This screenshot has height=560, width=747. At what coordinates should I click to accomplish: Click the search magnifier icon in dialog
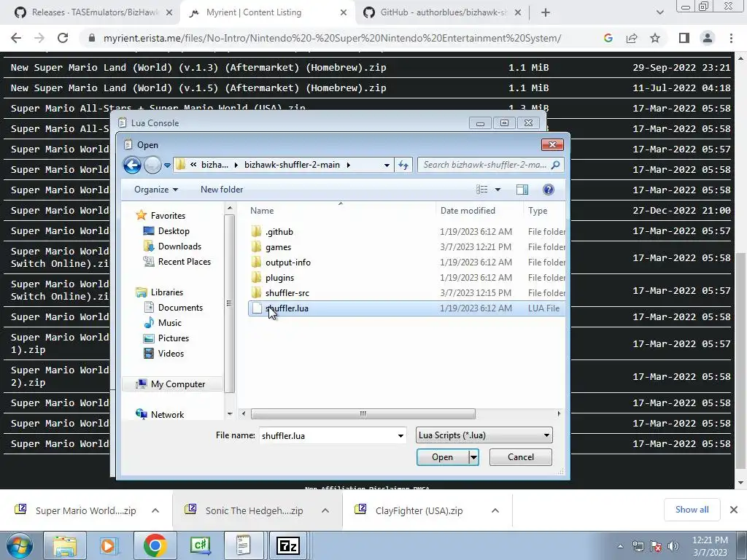pyautogui.click(x=555, y=165)
